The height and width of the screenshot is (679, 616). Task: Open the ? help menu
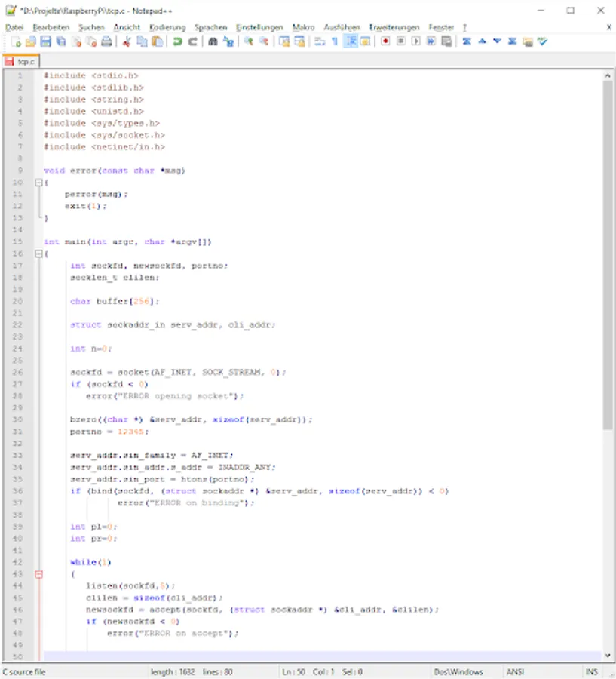pos(464,27)
